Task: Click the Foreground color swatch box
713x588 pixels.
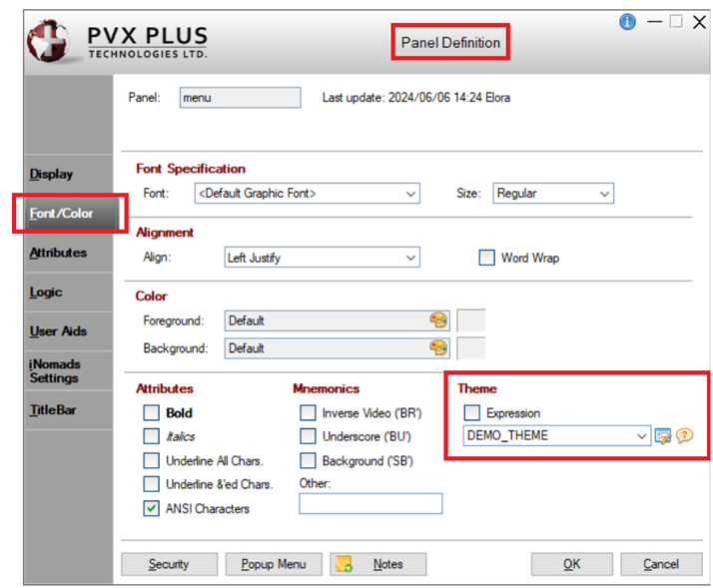Action: pos(470,320)
